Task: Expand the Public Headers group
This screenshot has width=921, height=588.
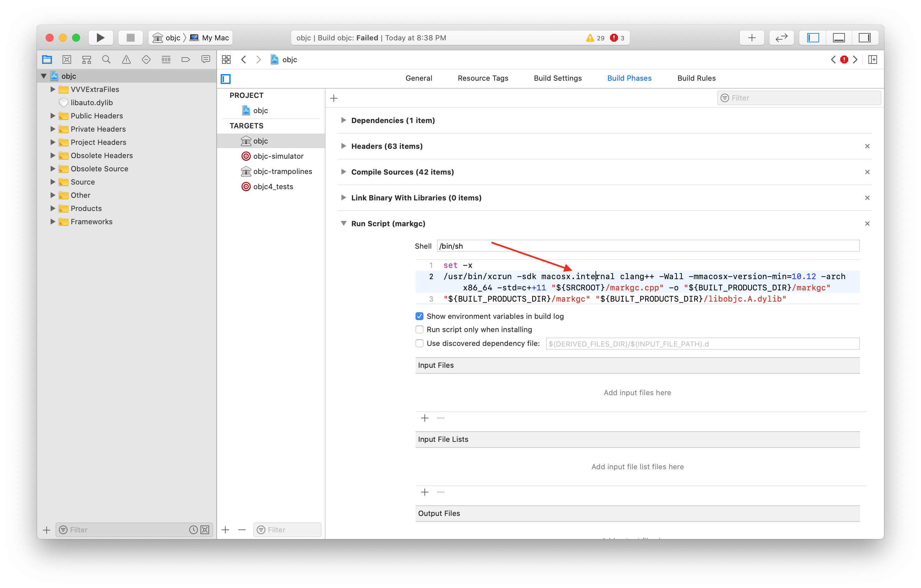Action: 53,115
